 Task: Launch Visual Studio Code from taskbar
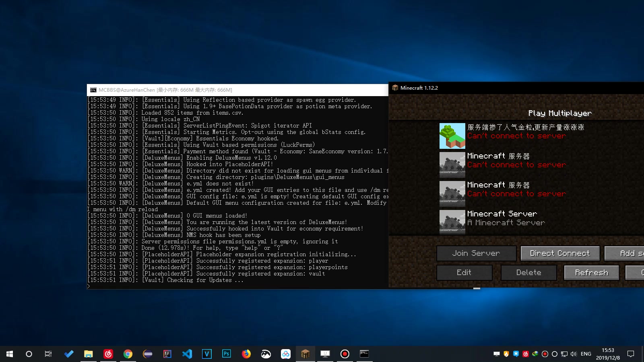point(187,354)
